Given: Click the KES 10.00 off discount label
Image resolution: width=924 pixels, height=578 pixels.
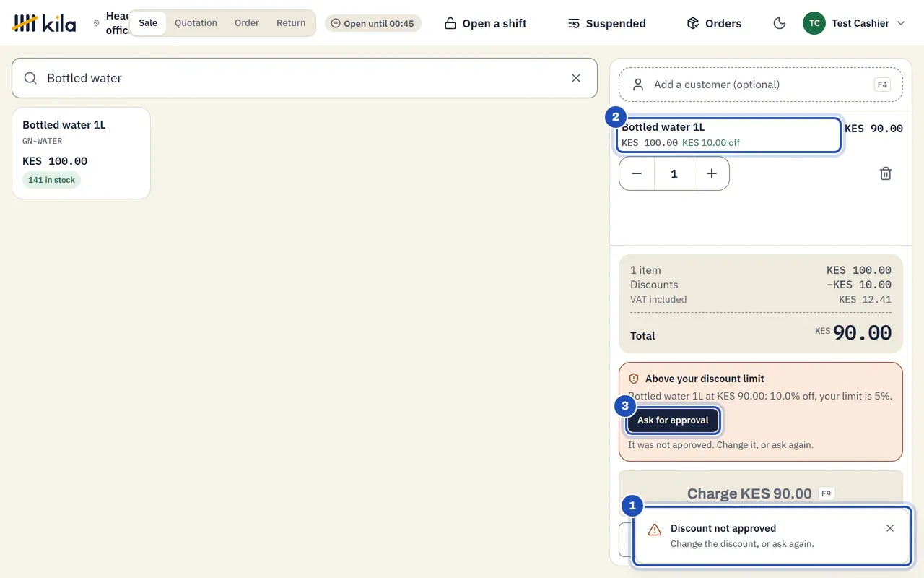Looking at the screenshot, I should 711,143.
